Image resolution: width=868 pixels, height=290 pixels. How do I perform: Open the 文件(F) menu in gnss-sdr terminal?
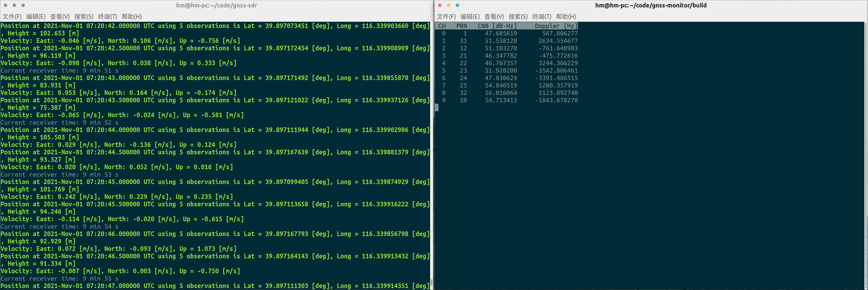click(x=12, y=16)
